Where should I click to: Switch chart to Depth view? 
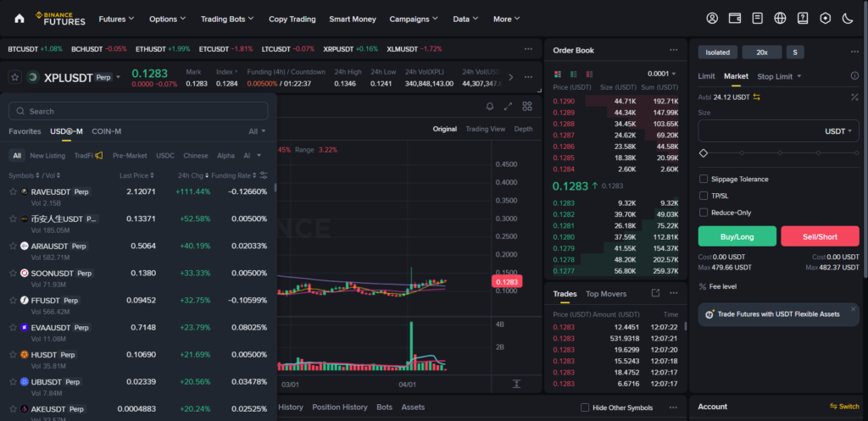tap(523, 129)
